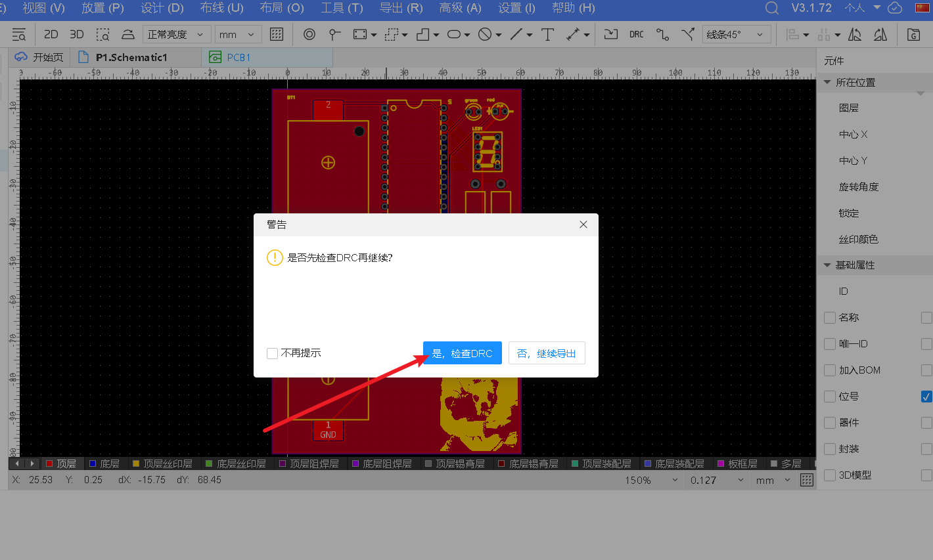Viewport: 933px width, 560px height.
Task: Expand the 个人 account dropdown arrow
Action: (876, 8)
